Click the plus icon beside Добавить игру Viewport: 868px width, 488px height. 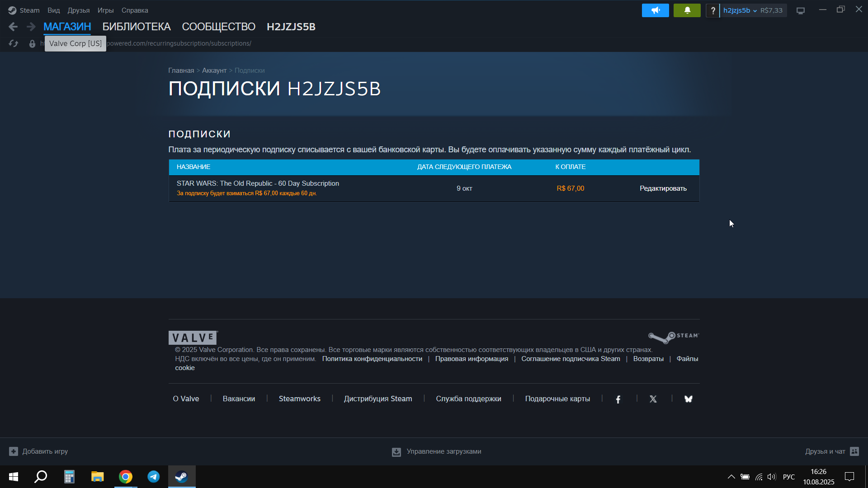tap(14, 451)
